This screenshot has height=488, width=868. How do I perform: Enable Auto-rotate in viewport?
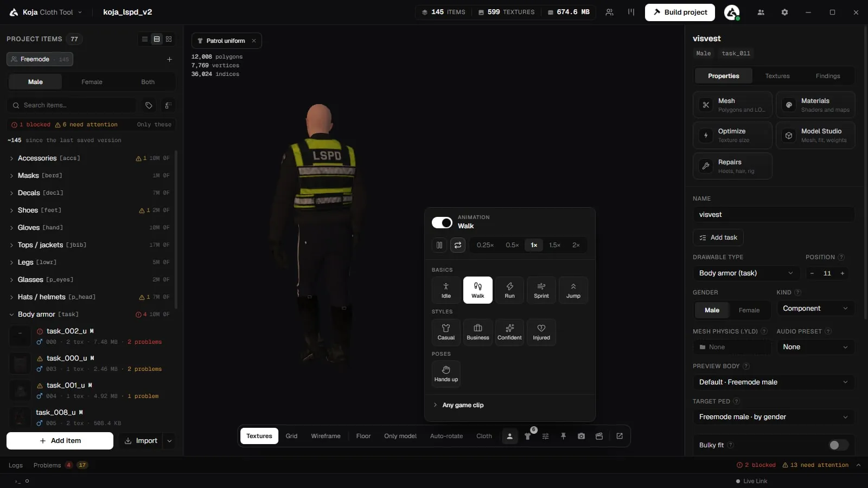(x=446, y=436)
